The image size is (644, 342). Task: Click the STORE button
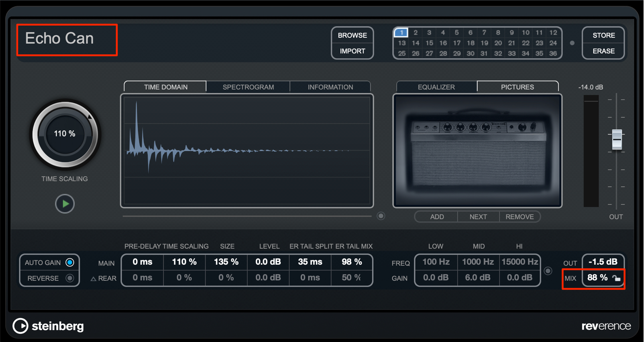click(x=604, y=35)
